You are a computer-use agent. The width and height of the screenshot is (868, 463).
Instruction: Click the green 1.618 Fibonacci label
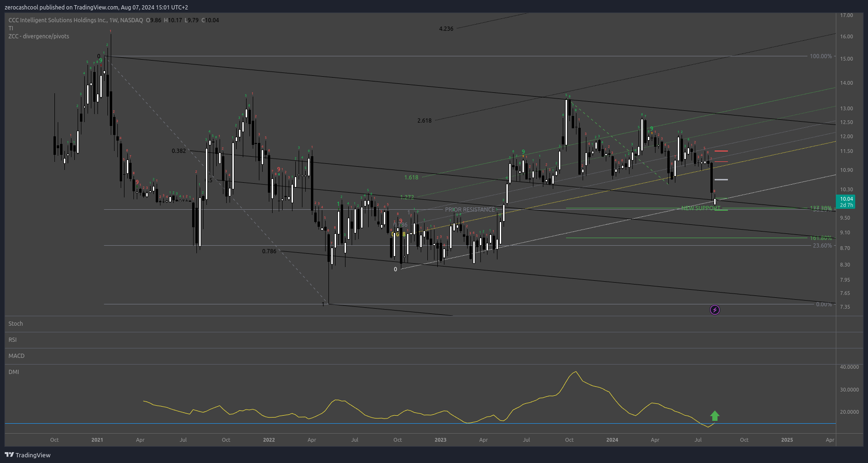[x=411, y=178]
